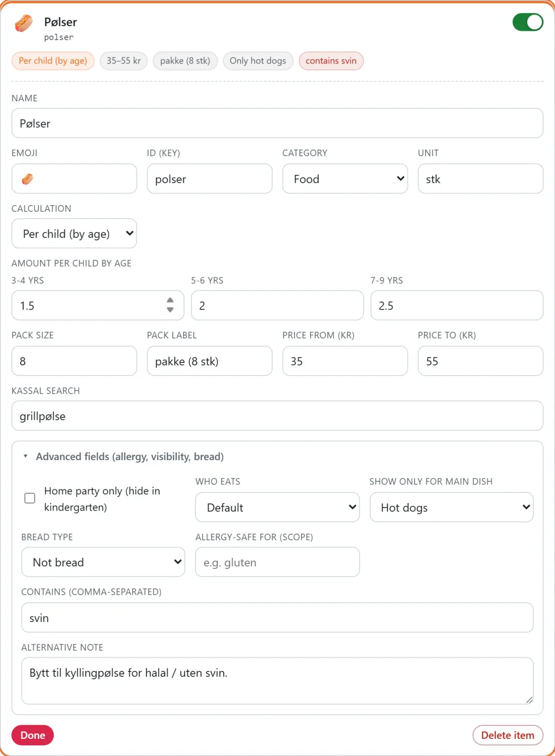The height and width of the screenshot is (756, 555).
Task: Click the 7-9 yrs amount field
Action: coord(457,305)
